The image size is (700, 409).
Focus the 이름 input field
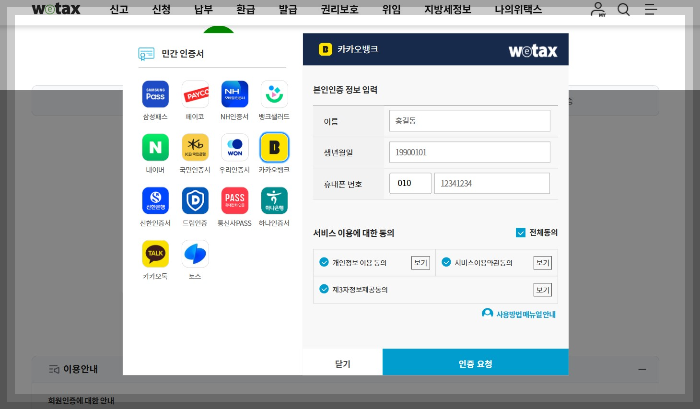(x=470, y=121)
